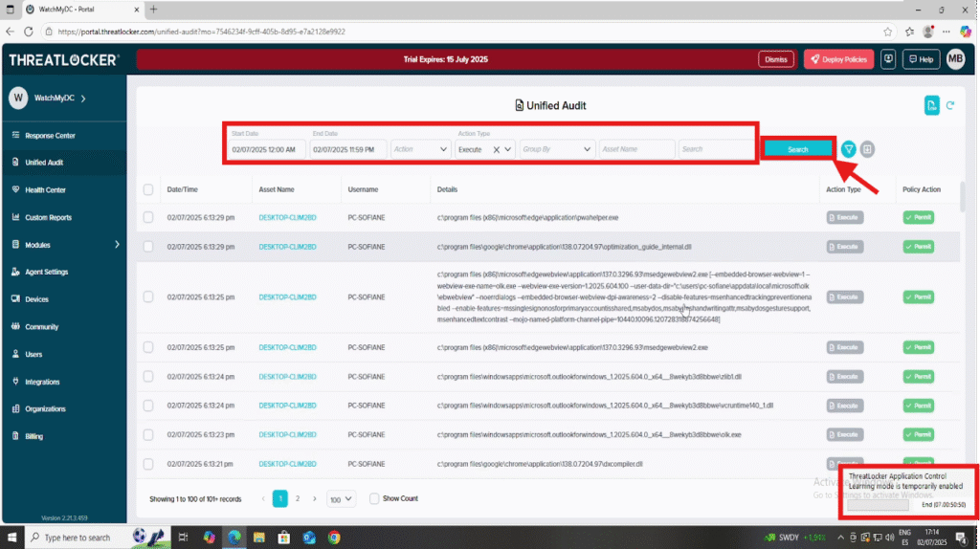Enable the Show Count checkbox
Image resolution: width=980 pixels, height=549 pixels.
[x=374, y=498]
